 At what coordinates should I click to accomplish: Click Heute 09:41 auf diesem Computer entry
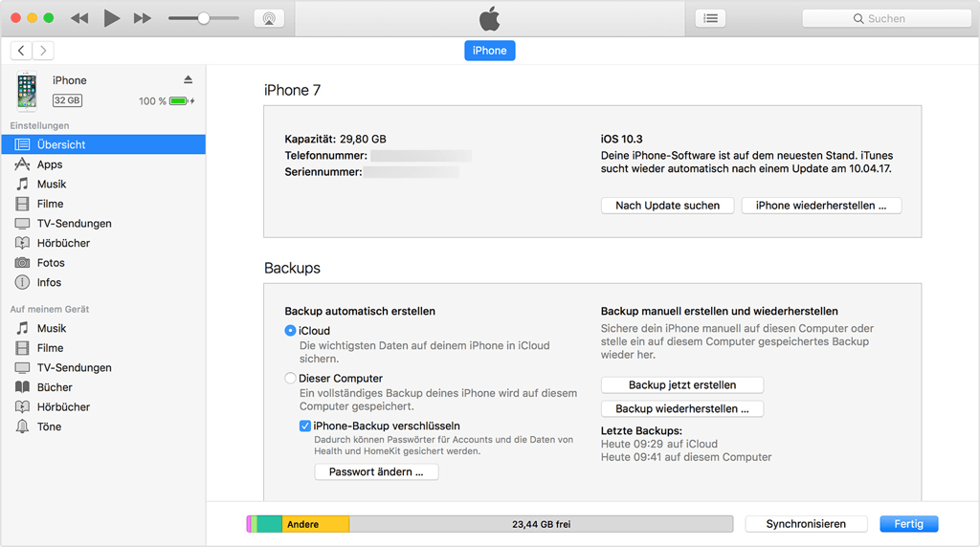tap(686, 457)
